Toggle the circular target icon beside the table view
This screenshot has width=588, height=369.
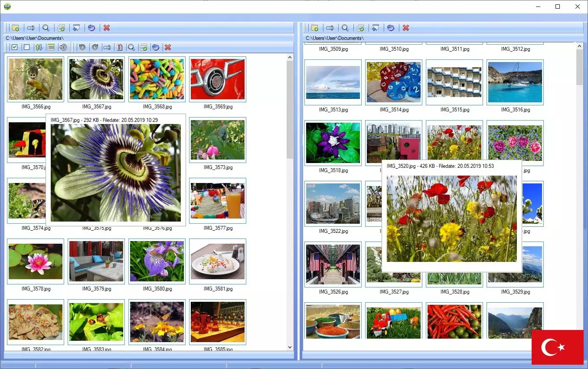point(63,47)
